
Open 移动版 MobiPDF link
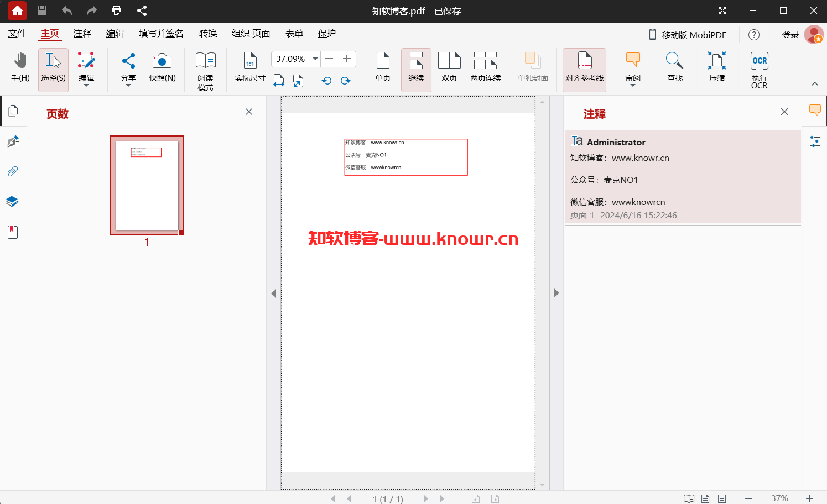click(x=687, y=35)
